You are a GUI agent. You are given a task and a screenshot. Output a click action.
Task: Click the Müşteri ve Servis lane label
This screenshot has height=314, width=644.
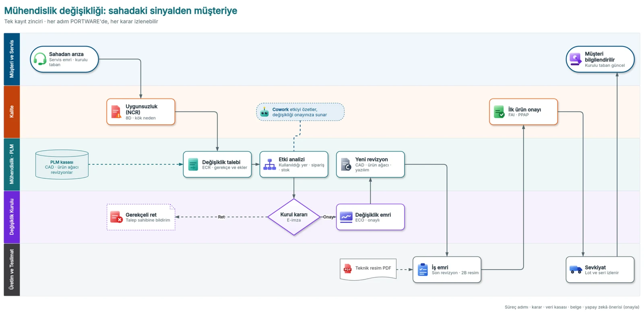[x=12, y=59]
